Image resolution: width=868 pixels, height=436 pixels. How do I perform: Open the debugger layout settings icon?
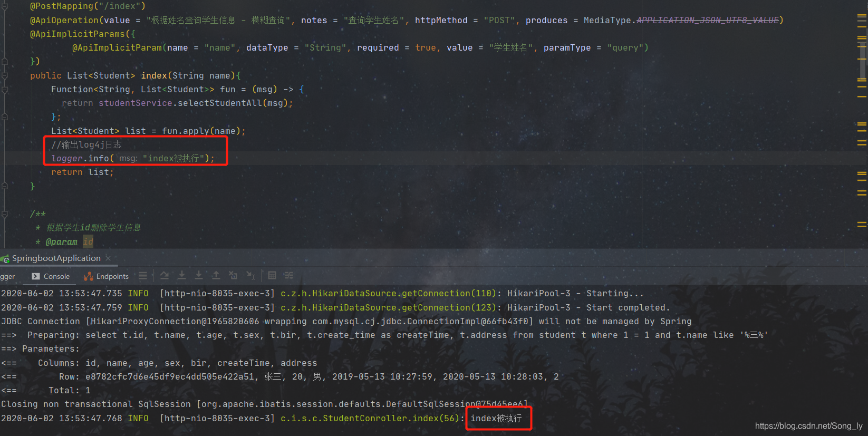(143, 276)
